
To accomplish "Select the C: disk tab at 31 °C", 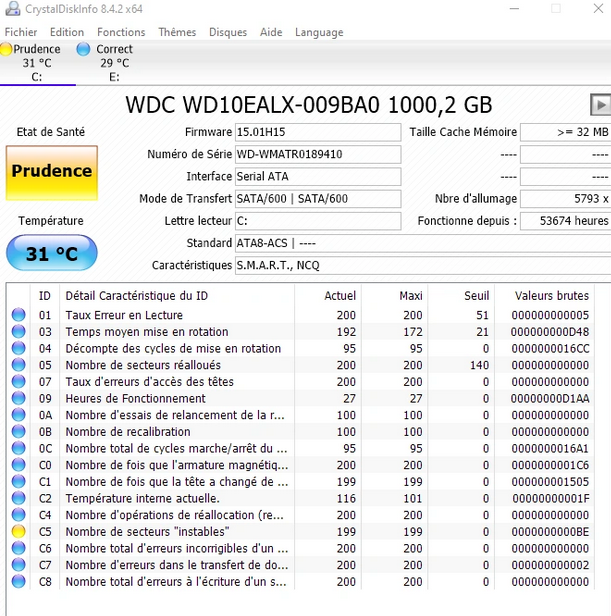I will [37, 63].
